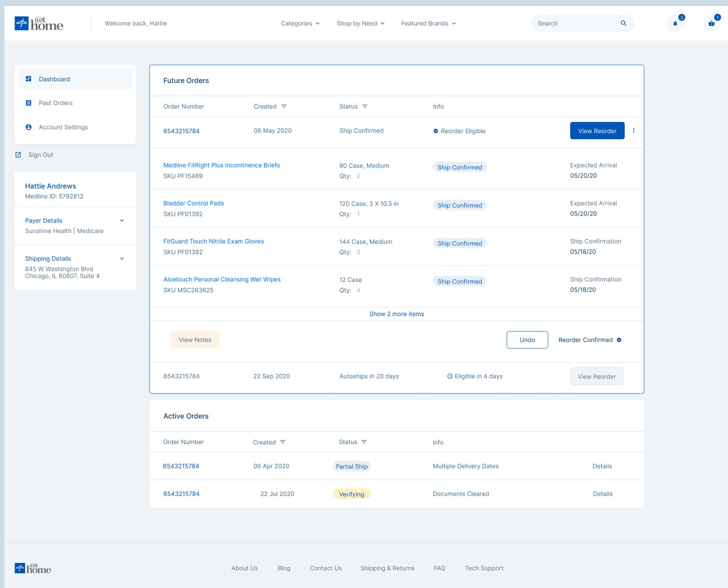Click the Dashboard grid icon
Screen dimensions: 728x588
[x=29, y=79]
